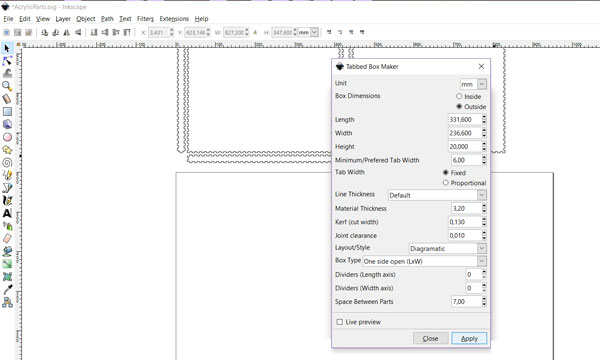Select the Mesh gradient tool
The height and width of the screenshot is (360, 600).
[7, 276]
